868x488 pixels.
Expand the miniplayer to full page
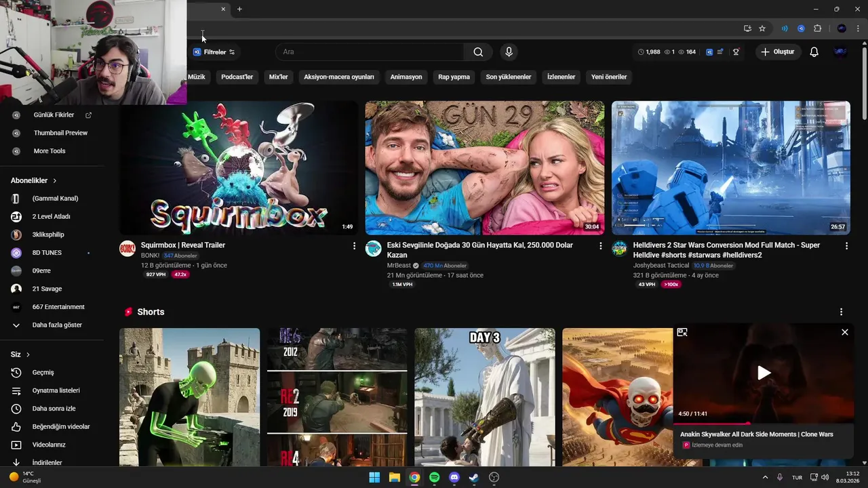682,332
